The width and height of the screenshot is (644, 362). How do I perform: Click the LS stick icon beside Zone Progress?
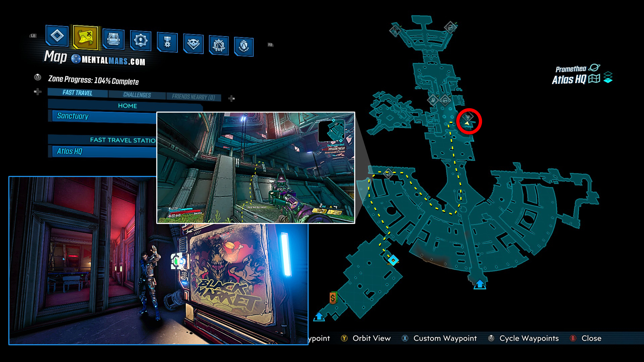(x=38, y=77)
